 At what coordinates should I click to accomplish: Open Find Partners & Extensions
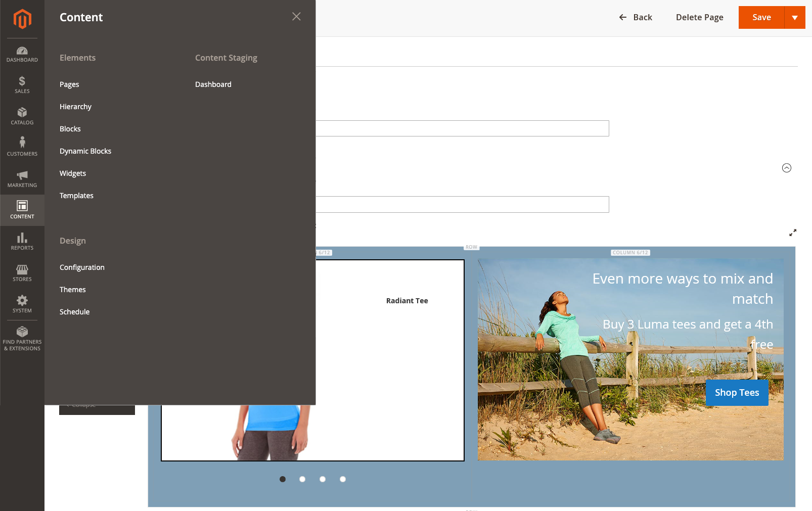click(x=22, y=339)
